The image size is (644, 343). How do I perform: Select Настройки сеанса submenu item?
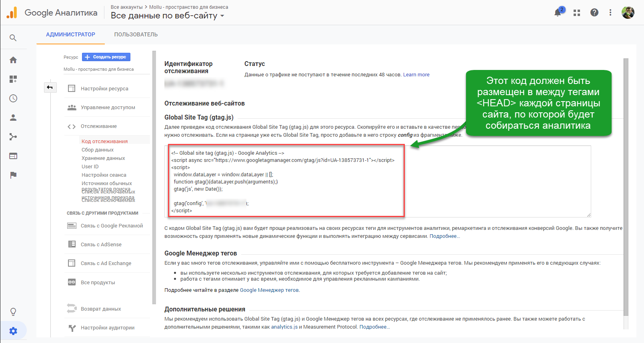click(104, 175)
